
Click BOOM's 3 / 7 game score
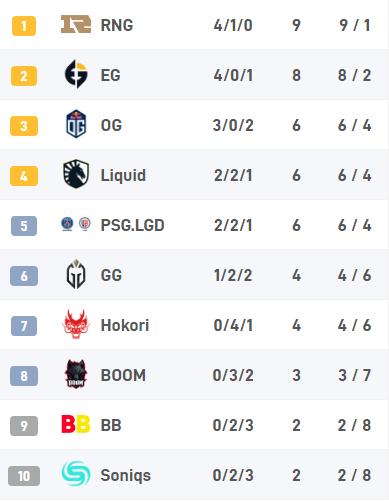click(x=354, y=375)
